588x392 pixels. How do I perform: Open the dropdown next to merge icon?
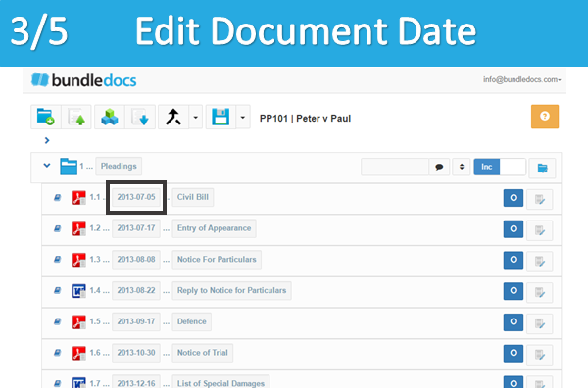tap(195, 117)
